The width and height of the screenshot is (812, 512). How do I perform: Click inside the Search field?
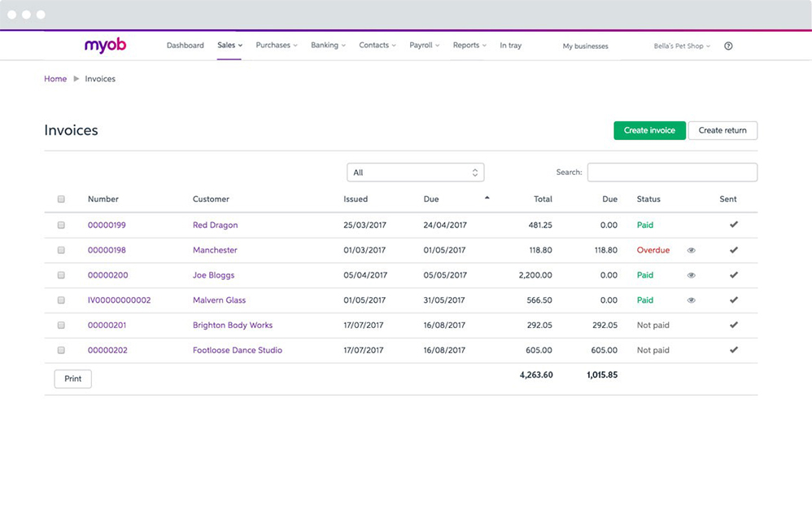[x=672, y=172]
